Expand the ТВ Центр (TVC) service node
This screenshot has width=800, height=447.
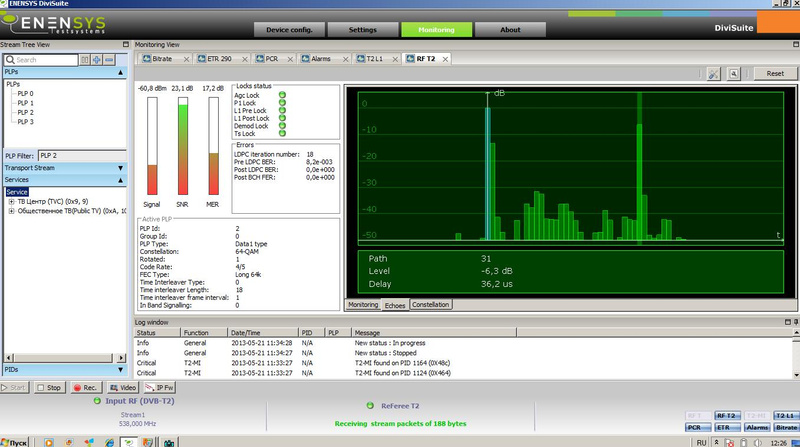coord(11,201)
